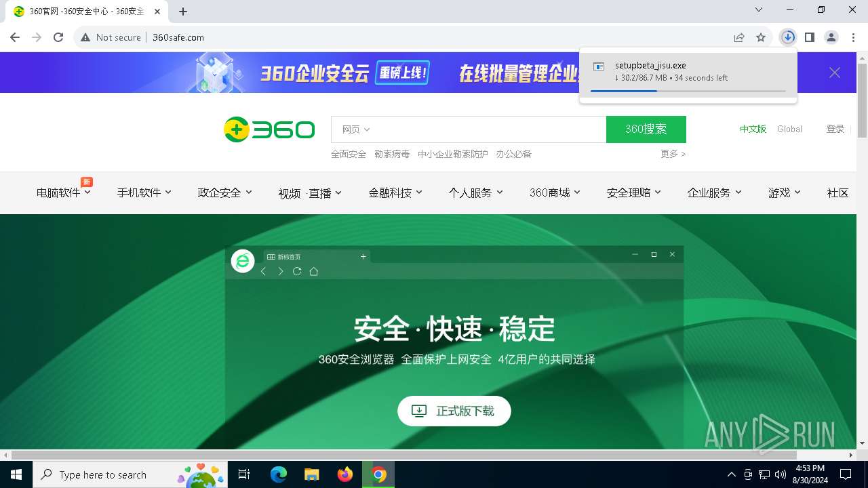Expand the 政企安全 menu
This screenshot has height=488, width=868.
(x=224, y=192)
